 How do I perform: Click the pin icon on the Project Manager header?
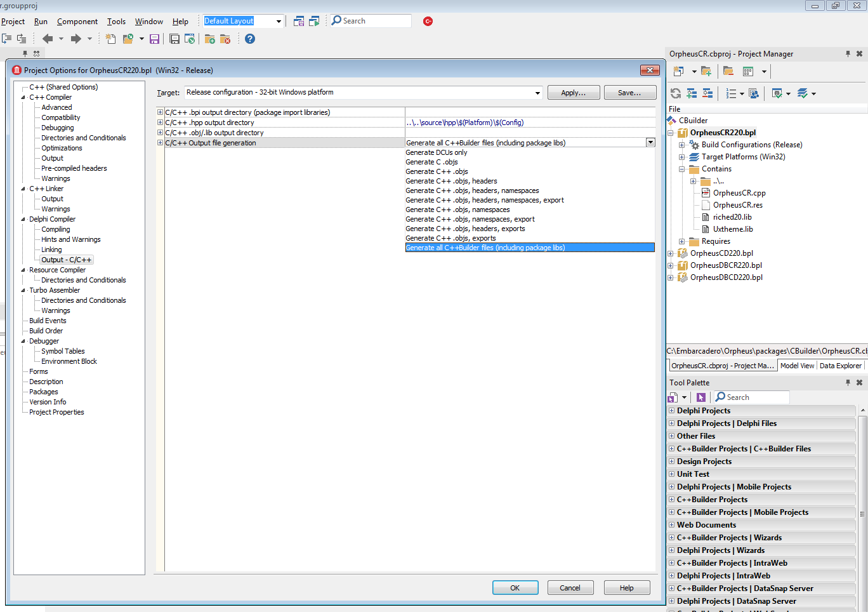(848, 54)
